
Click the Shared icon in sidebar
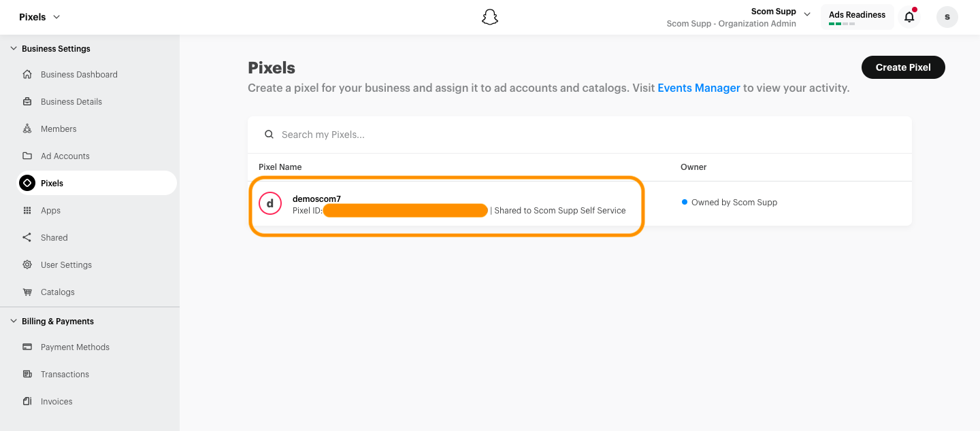pyautogui.click(x=27, y=238)
